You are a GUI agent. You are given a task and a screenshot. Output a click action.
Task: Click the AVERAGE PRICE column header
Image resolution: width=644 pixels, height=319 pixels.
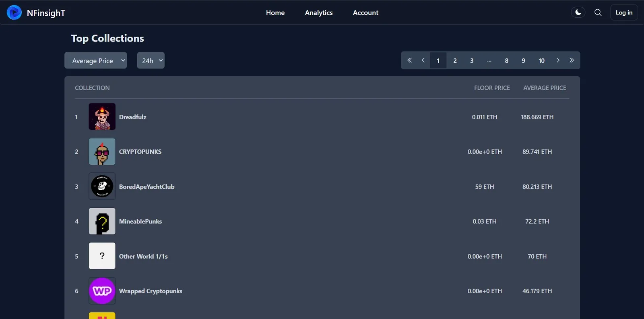tap(545, 88)
